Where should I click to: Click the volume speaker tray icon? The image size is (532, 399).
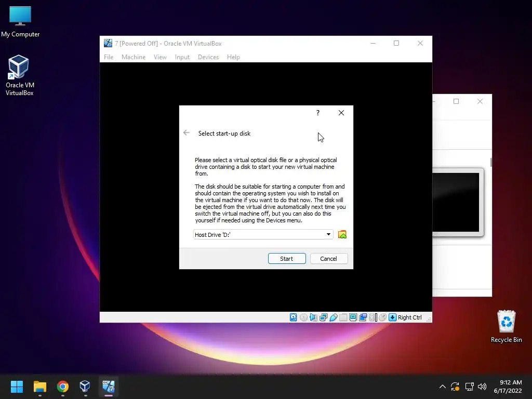(x=482, y=387)
